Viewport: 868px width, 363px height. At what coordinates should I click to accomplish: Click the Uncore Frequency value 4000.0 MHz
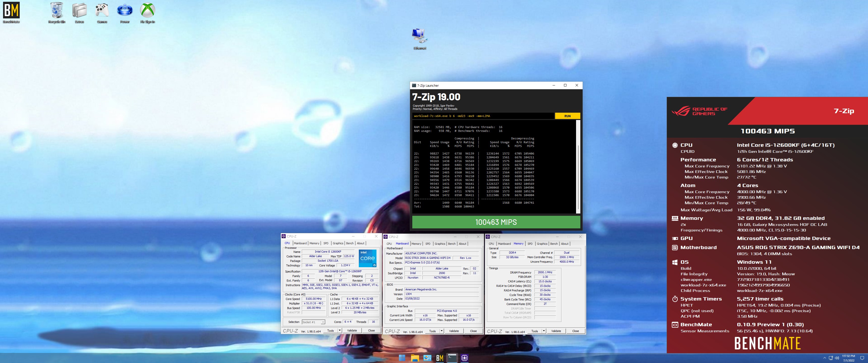566,262
